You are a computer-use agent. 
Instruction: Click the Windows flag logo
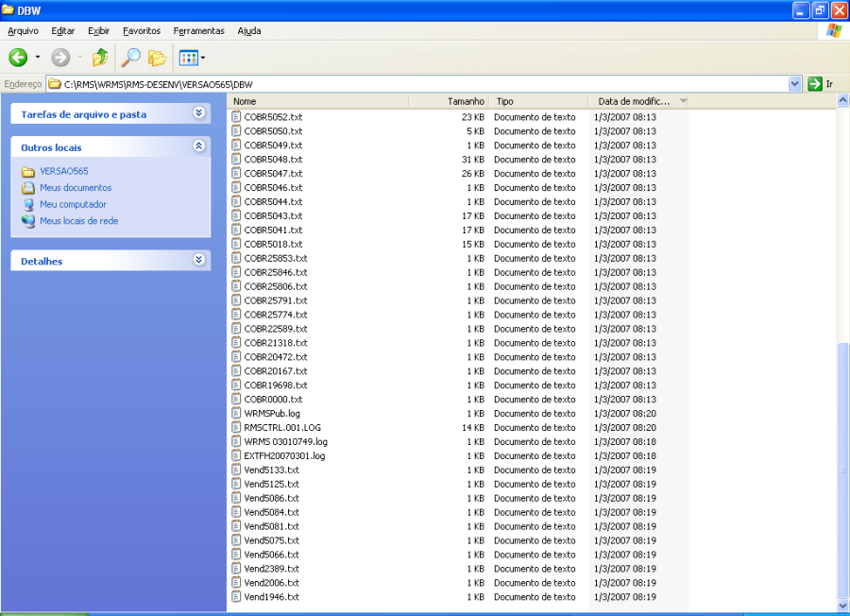click(x=834, y=30)
